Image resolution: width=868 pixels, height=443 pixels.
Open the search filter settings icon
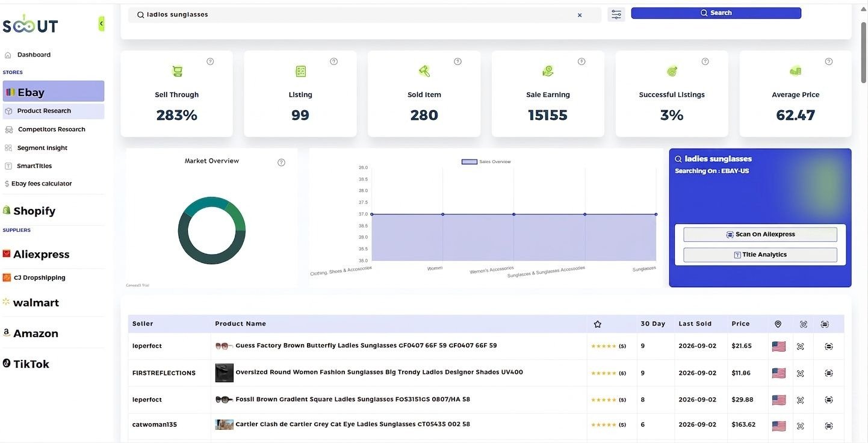(616, 14)
